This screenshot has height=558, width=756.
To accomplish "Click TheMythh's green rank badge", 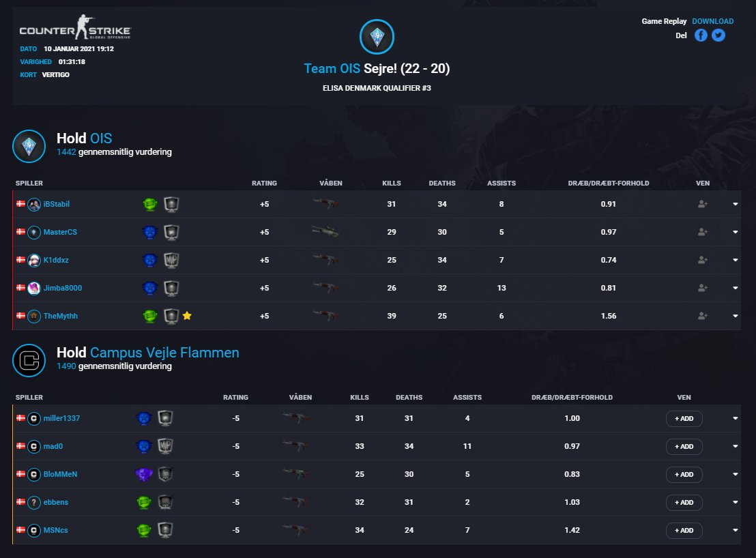I will click(x=150, y=316).
